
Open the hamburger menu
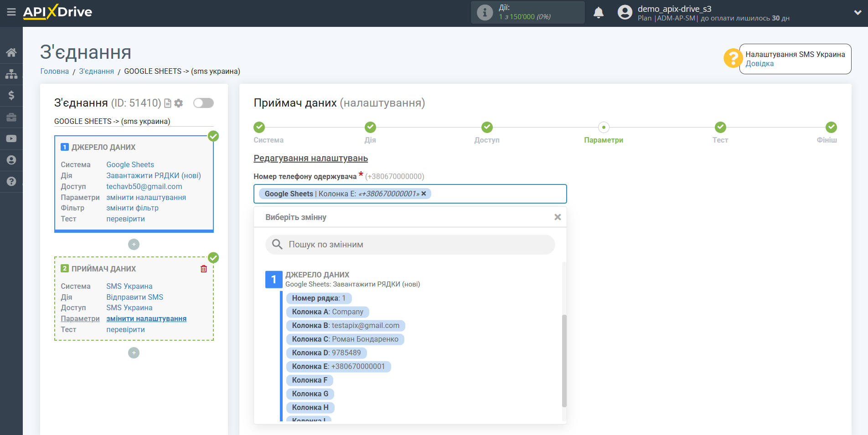[x=11, y=12]
